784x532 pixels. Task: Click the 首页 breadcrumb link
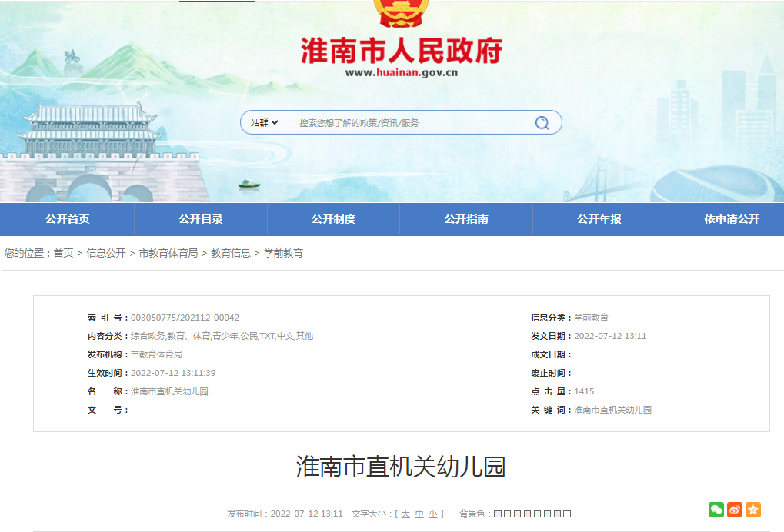pyautogui.click(x=63, y=253)
